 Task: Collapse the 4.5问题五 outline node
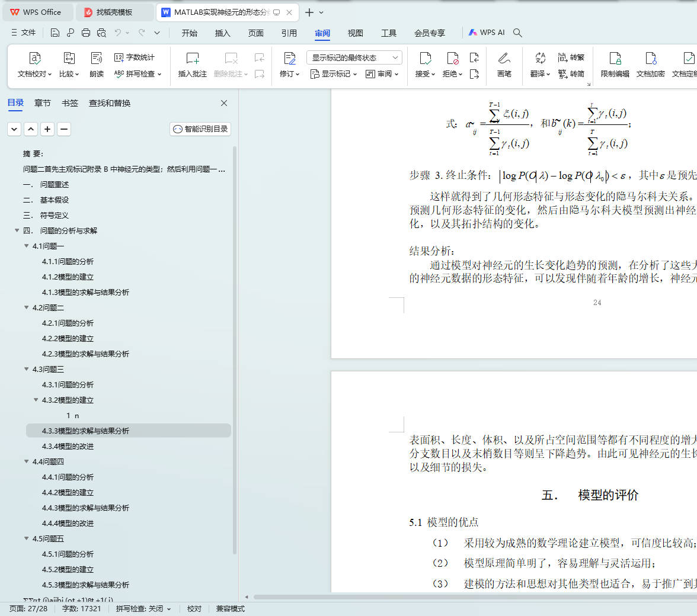click(x=26, y=538)
